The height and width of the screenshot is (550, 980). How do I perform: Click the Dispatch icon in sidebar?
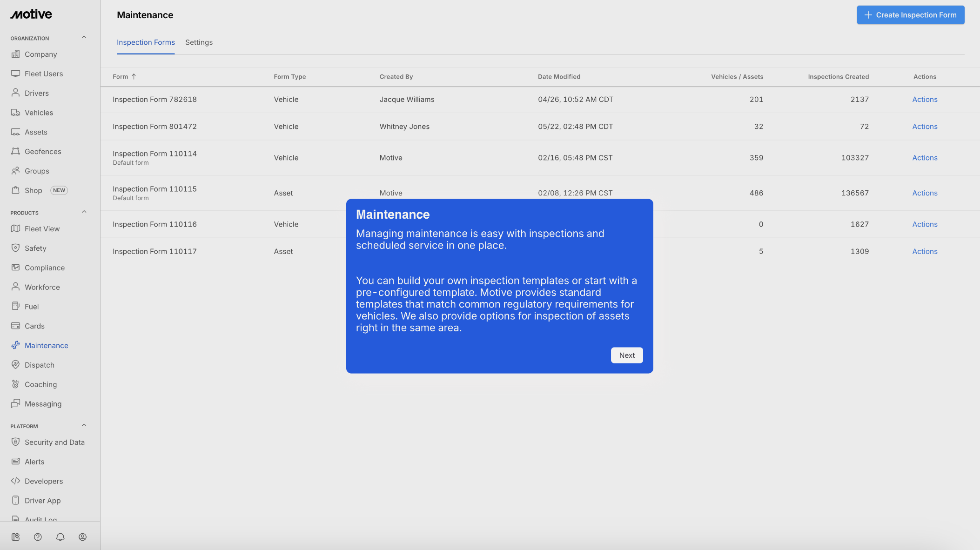pos(15,365)
